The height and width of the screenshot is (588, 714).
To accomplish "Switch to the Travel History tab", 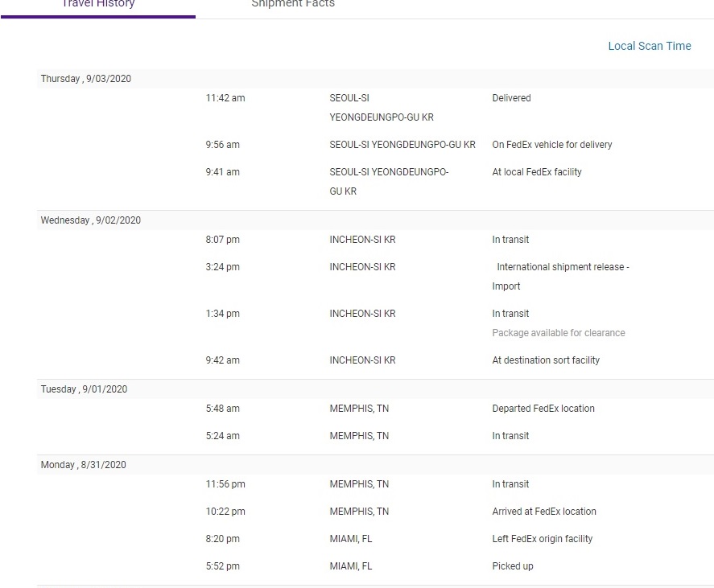I will coord(98,5).
